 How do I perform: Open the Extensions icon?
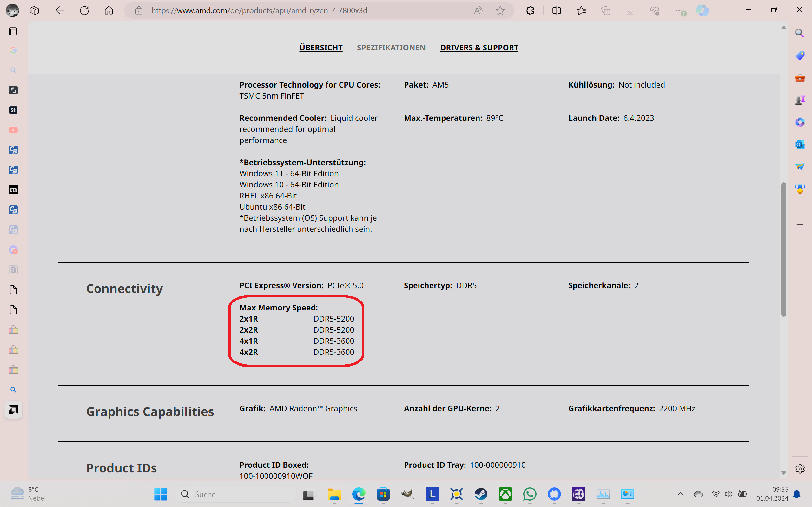[530, 10]
